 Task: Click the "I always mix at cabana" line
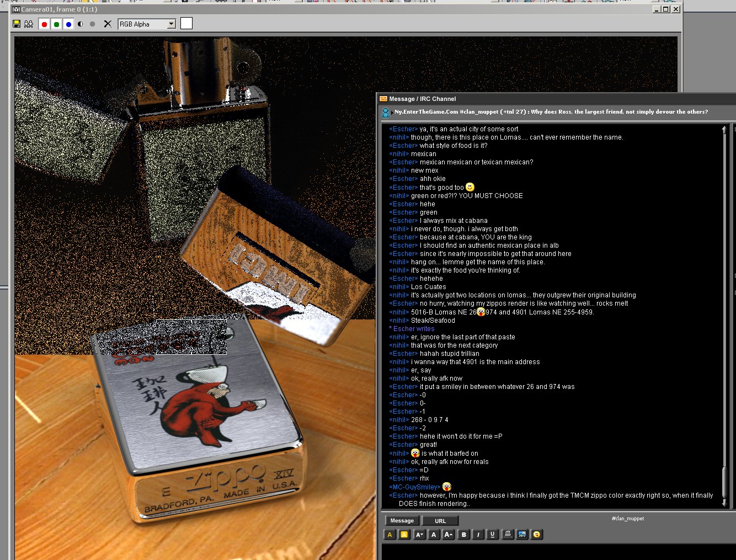tap(454, 221)
